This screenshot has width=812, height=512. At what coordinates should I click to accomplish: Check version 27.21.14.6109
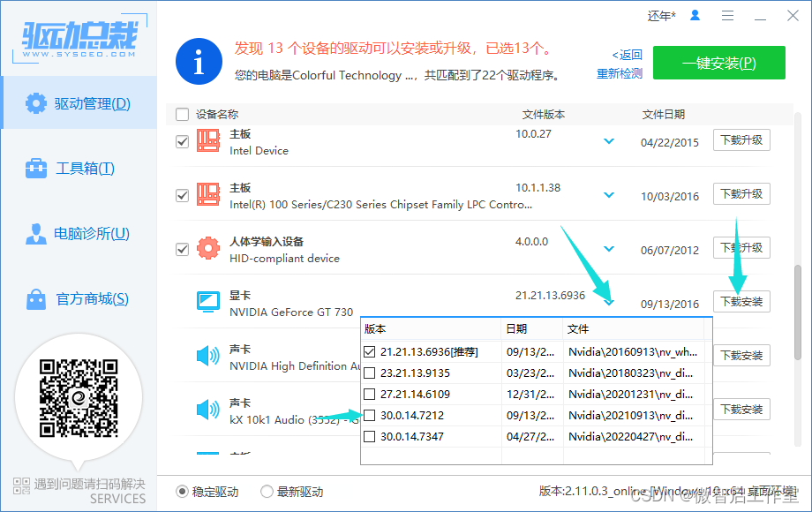pos(369,395)
